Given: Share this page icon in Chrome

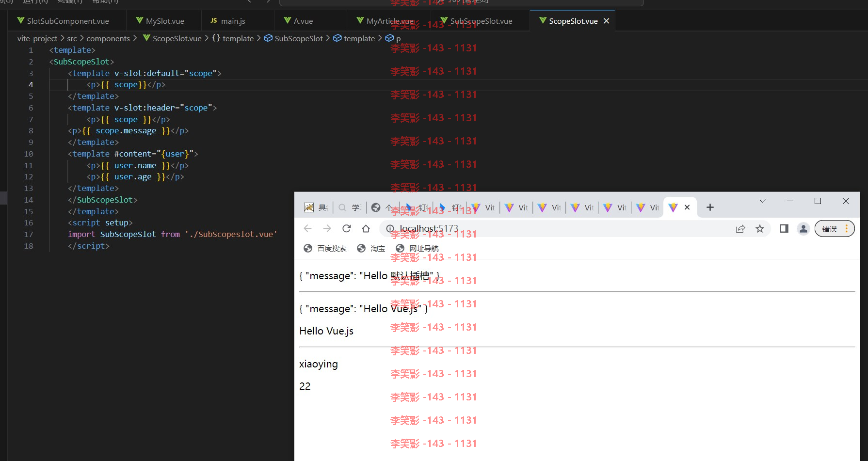Looking at the screenshot, I should pos(740,228).
